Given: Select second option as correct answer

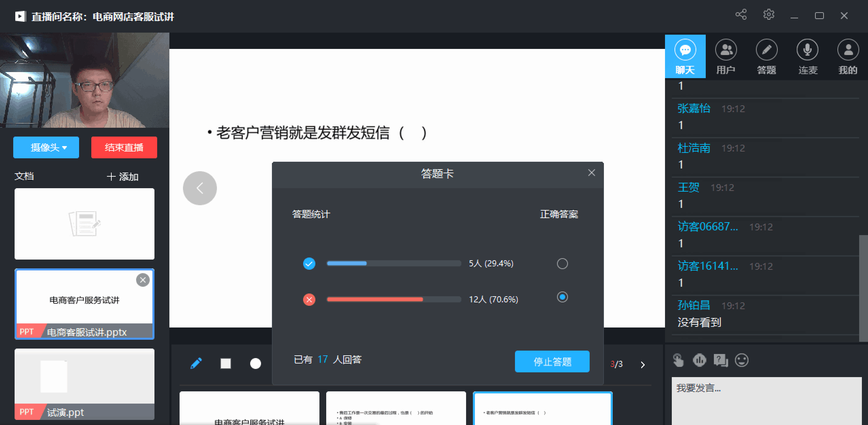Looking at the screenshot, I should (x=562, y=297).
